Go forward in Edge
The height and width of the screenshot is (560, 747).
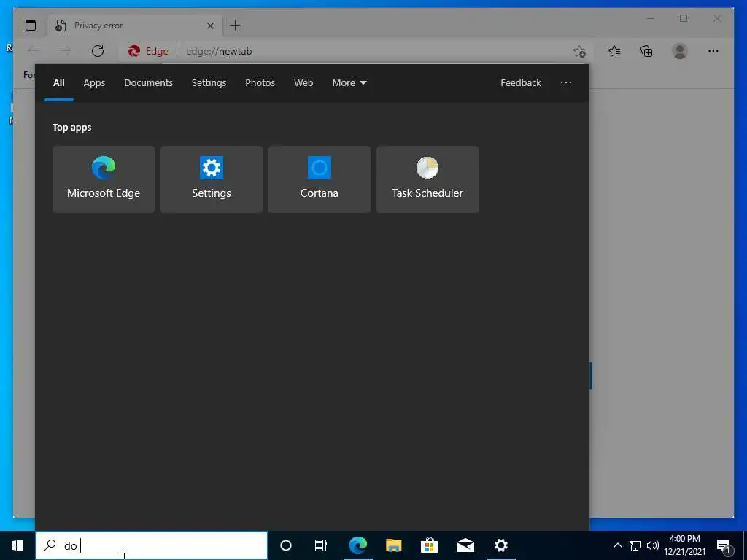66,51
